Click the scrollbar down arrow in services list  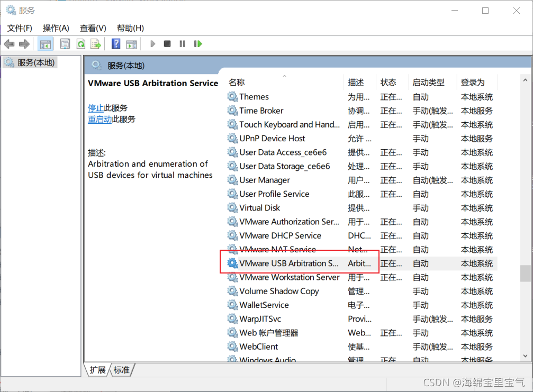(x=525, y=356)
